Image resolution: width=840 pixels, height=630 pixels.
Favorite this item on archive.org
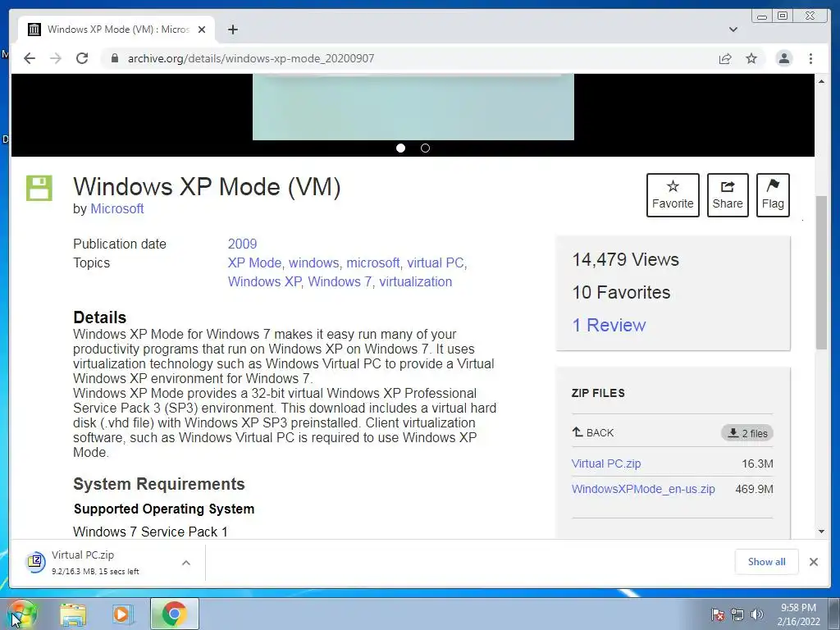pyautogui.click(x=673, y=195)
